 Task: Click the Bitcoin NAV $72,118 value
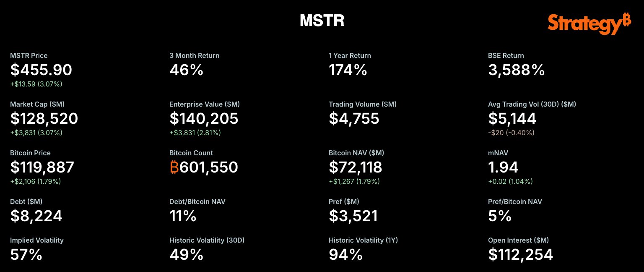tap(355, 167)
